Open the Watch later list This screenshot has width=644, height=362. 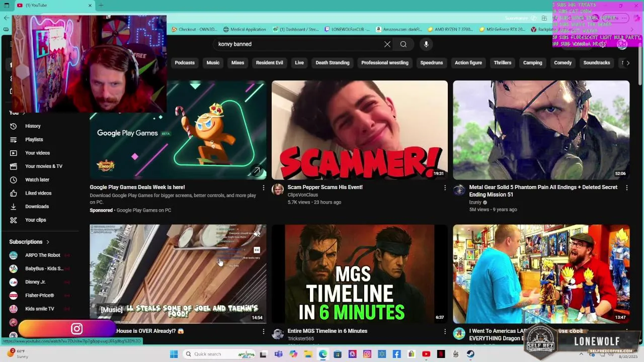point(37,180)
